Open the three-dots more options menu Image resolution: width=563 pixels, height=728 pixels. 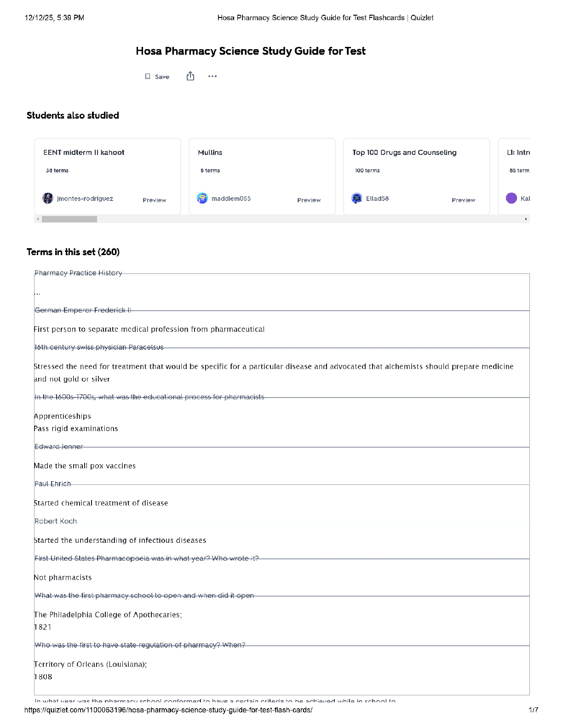coord(212,76)
